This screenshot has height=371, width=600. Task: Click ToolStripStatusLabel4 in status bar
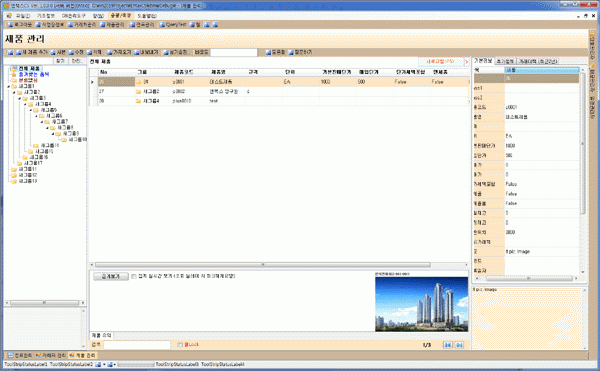pyautogui.click(x=223, y=364)
